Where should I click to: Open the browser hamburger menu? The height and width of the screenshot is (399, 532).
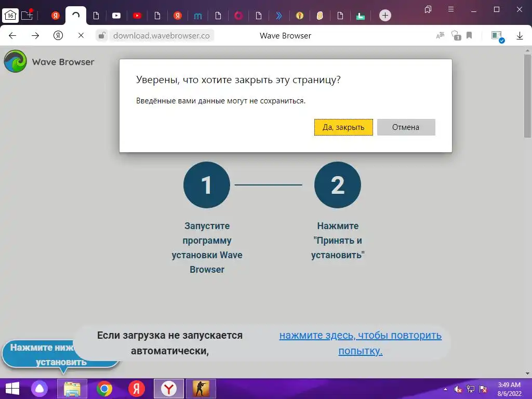(x=450, y=9)
